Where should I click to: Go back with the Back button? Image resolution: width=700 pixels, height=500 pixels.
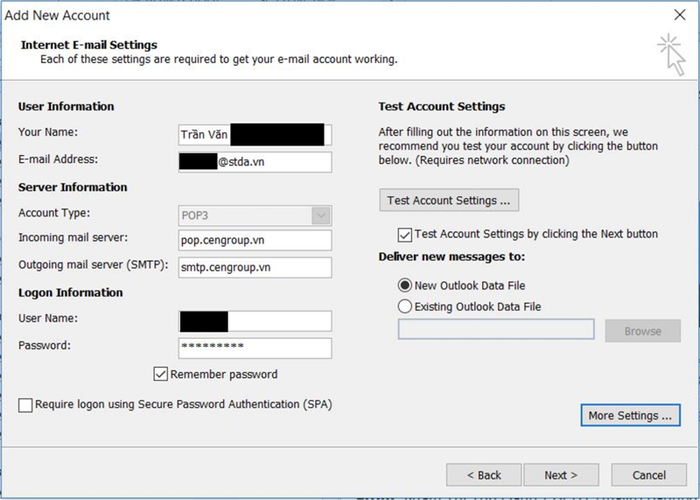click(483, 475)
